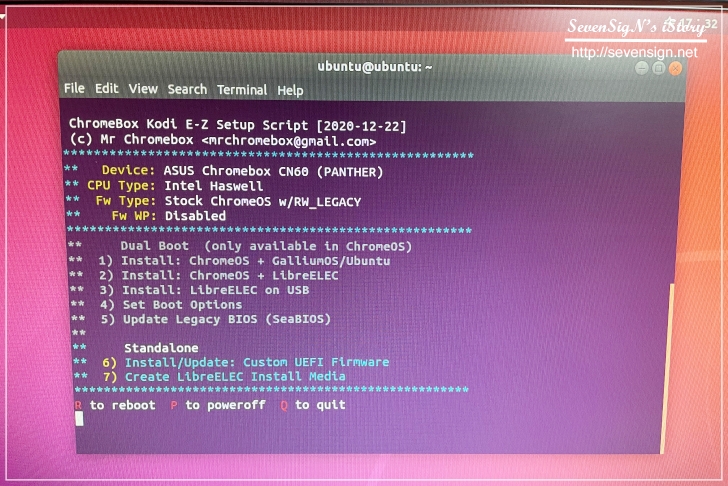
Task: Open the Edit menu
Action: [107, 88]
